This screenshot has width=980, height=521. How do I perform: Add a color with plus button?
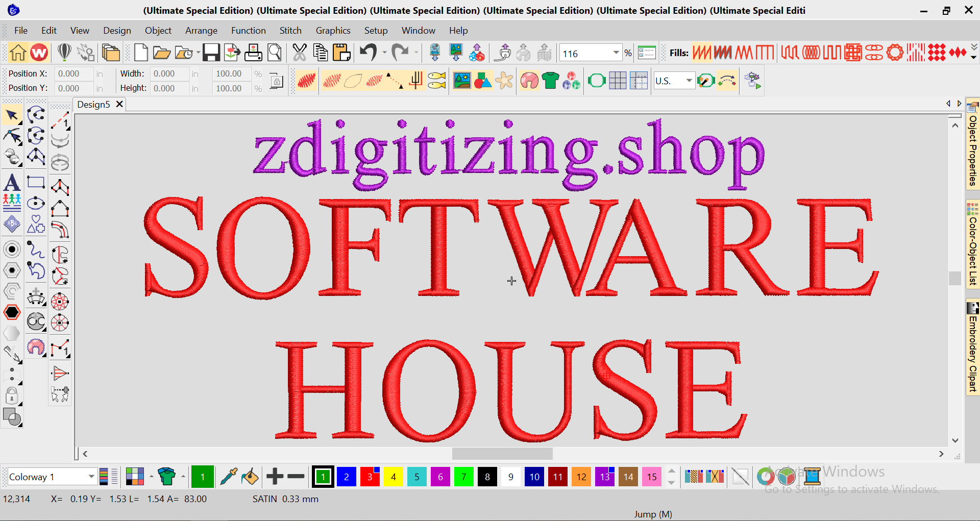(275, 477)
